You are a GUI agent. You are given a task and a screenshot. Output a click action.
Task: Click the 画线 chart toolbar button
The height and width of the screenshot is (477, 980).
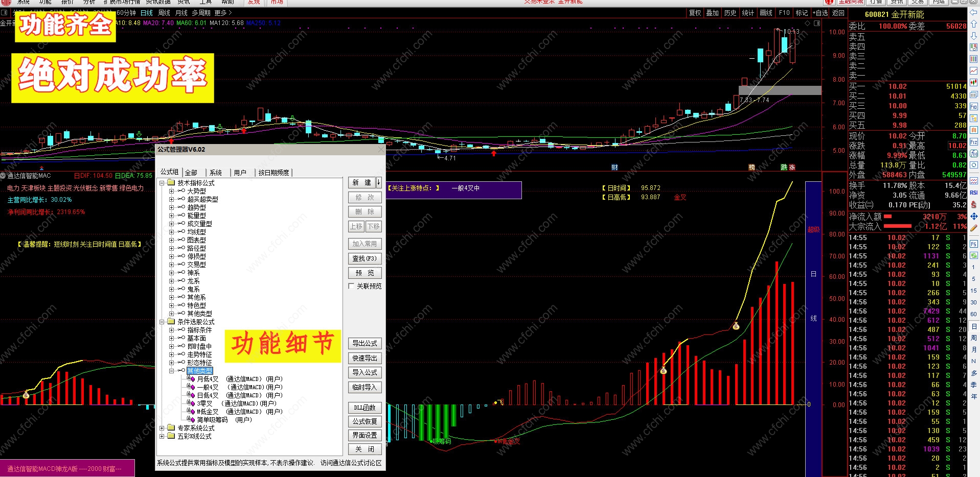click(x=766, y=13)
